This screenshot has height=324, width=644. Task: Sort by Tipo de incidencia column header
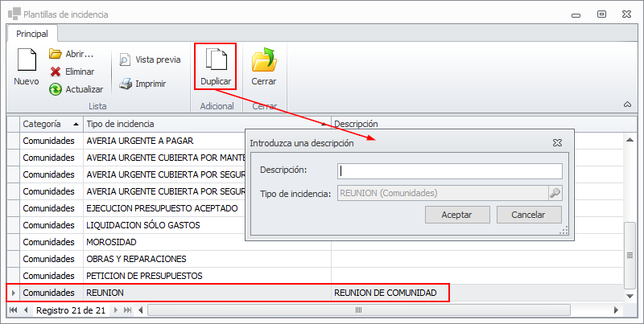[x=207, y=124]
